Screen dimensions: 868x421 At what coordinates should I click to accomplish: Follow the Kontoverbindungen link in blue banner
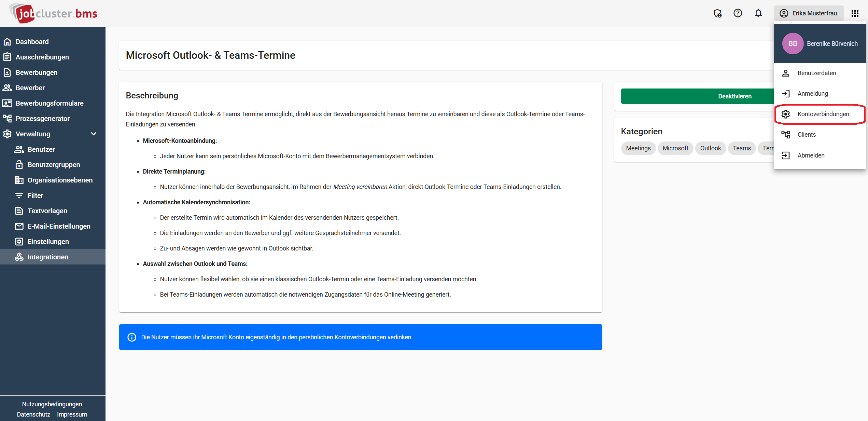[x=360, y=337]
